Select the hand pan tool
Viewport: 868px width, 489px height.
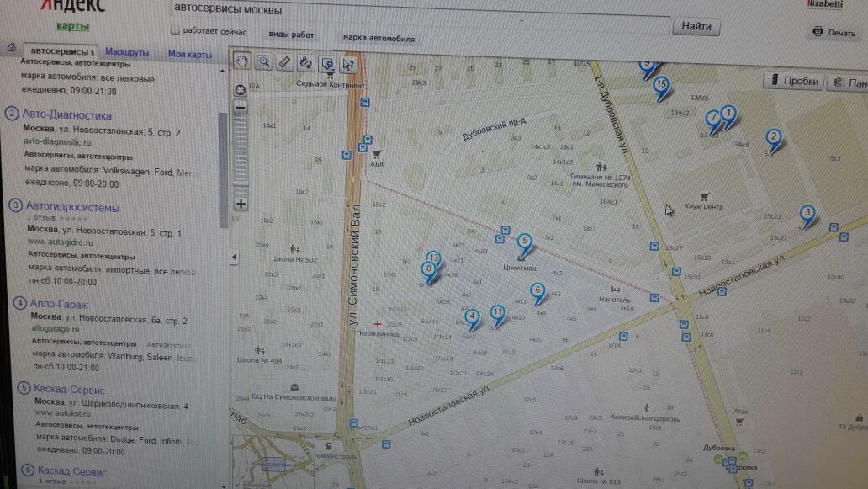[x=242, y=61]
